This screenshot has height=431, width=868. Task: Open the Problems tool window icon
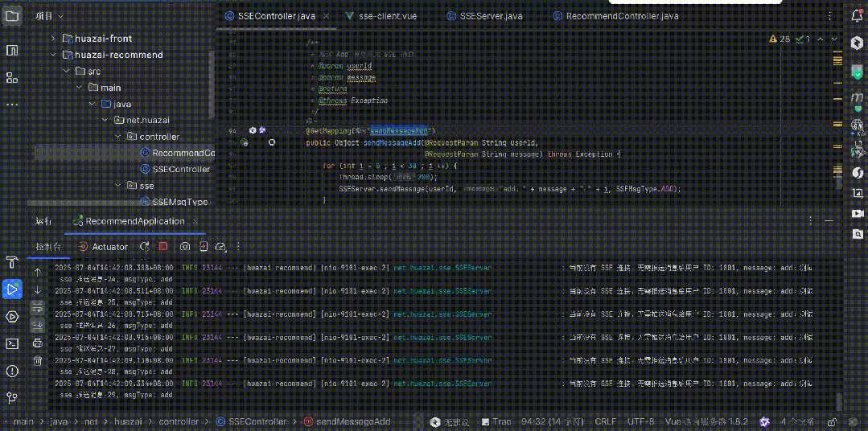11,371
